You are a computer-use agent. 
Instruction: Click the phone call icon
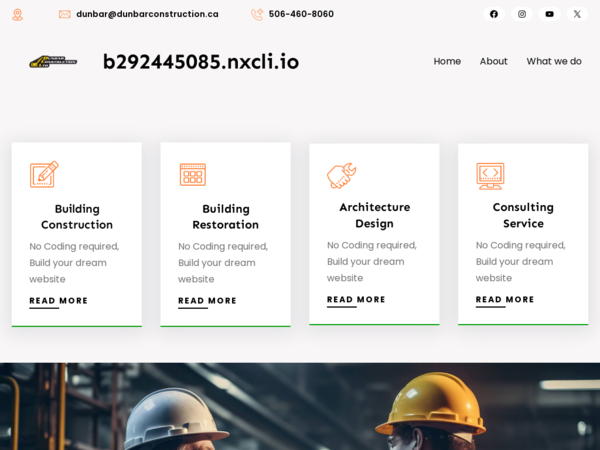(257, 15)
